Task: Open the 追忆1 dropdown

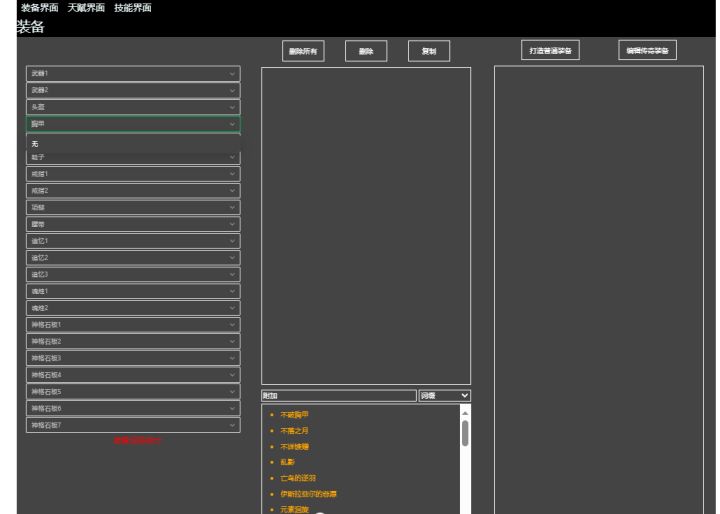Action: pos(133,241)
